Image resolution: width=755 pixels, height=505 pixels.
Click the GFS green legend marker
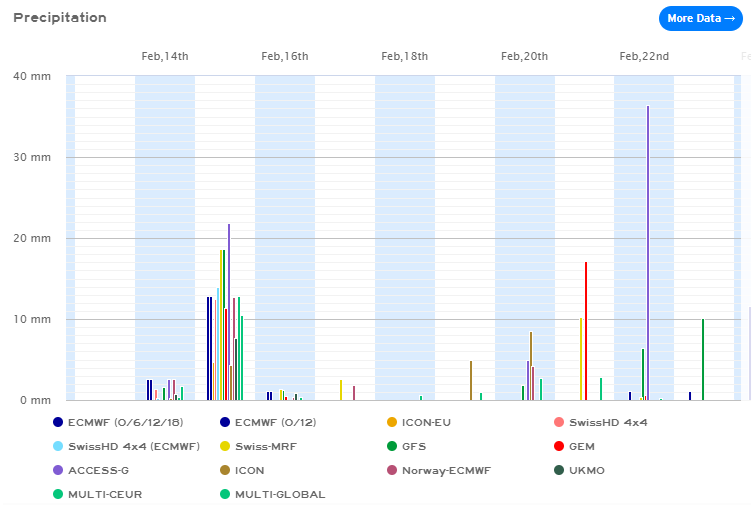click(x=392, y=446)
